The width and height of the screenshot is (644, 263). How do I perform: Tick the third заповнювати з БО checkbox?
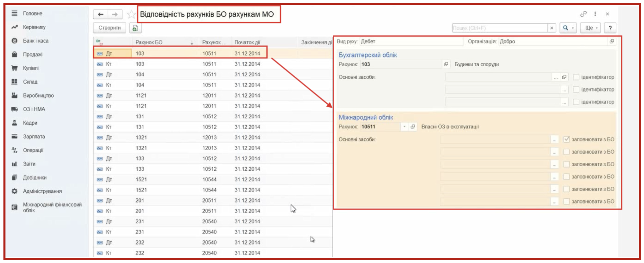(566, 164)
